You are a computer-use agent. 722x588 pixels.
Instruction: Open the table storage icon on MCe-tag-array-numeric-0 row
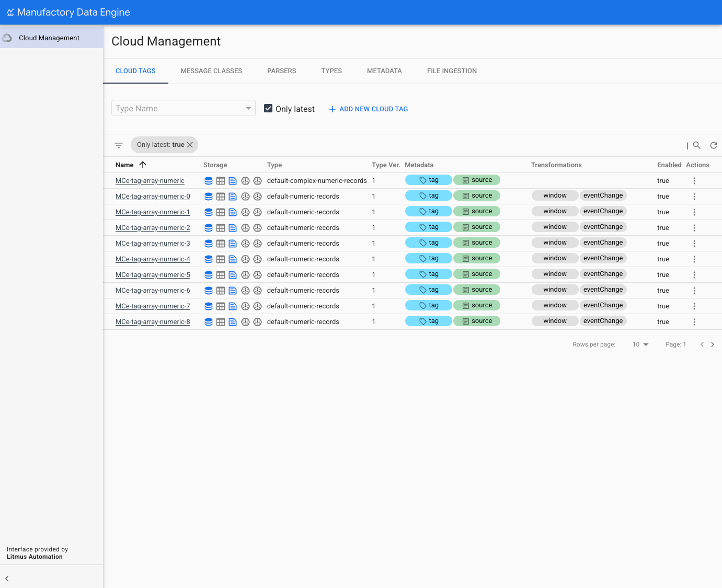point(221,196)
